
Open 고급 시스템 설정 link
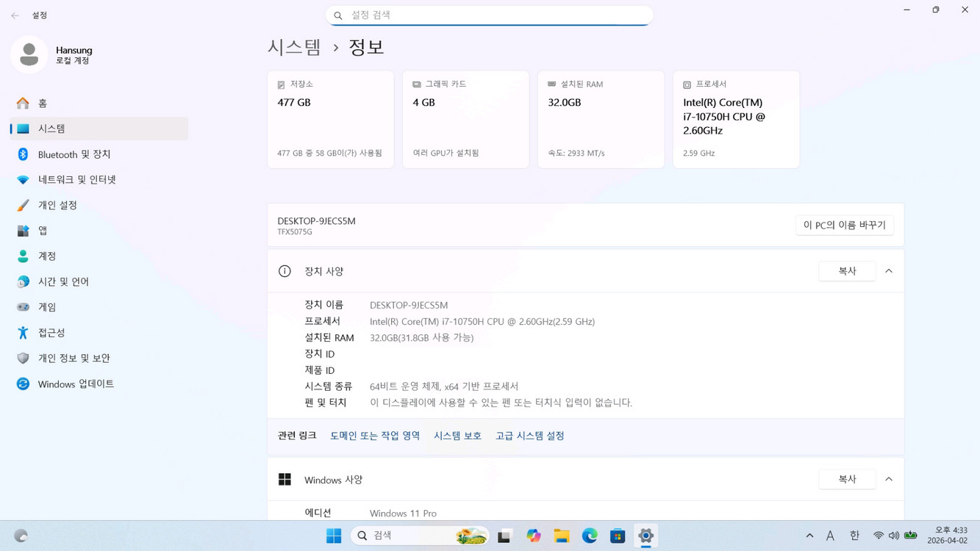[529, 435]
